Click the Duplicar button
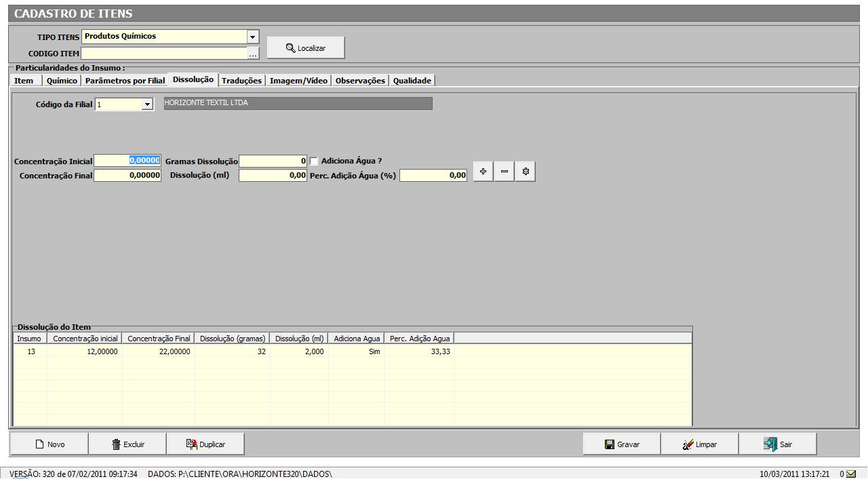This screenshot has width=868, height=479. point(205,444)
